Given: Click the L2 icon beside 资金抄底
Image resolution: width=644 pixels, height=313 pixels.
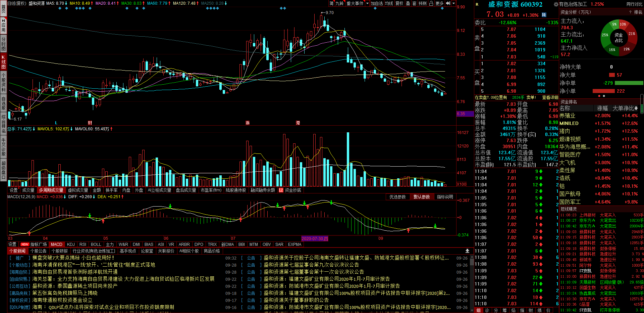Looking at the screenshot, I should [281, 190].
